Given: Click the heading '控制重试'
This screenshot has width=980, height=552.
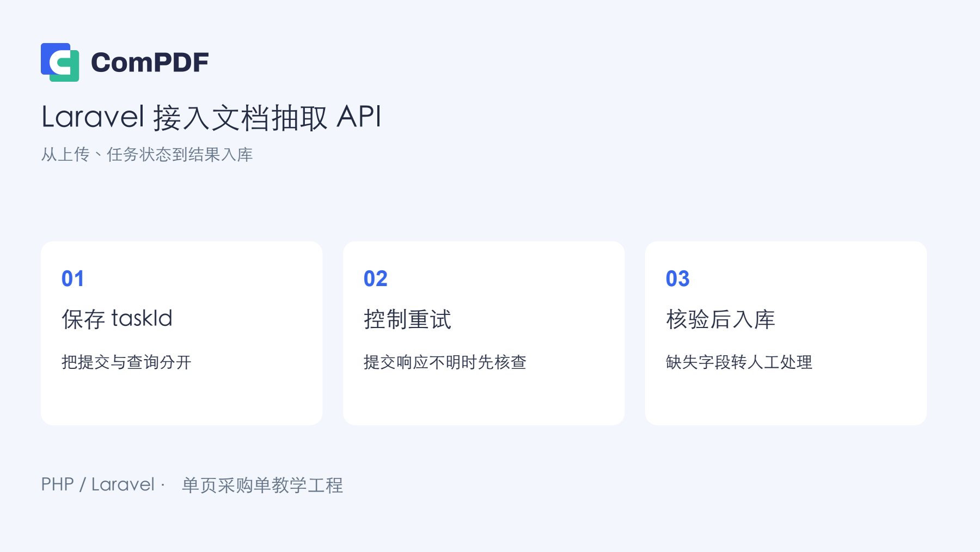Looking at the screenshot, I should coord(407,319).
